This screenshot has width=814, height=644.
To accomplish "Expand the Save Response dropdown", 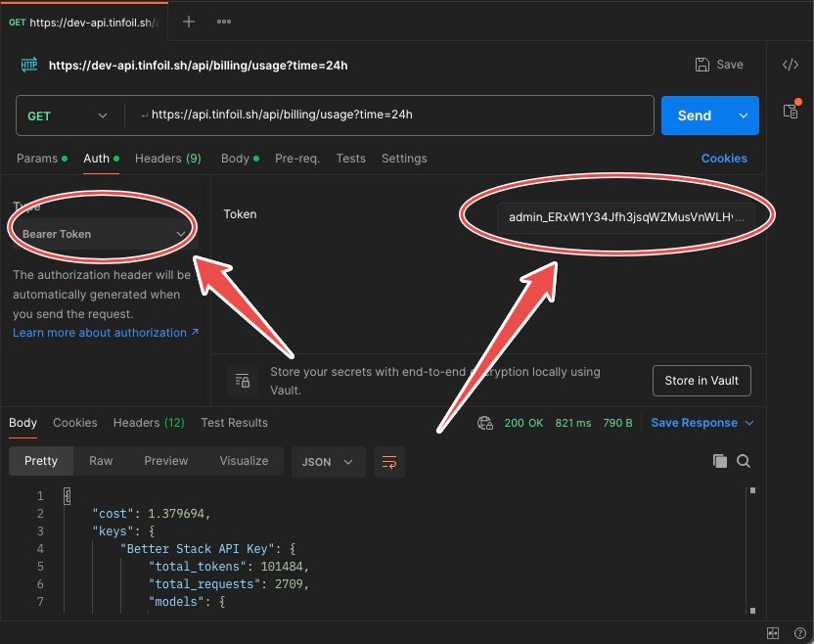I will click(749, 423).
